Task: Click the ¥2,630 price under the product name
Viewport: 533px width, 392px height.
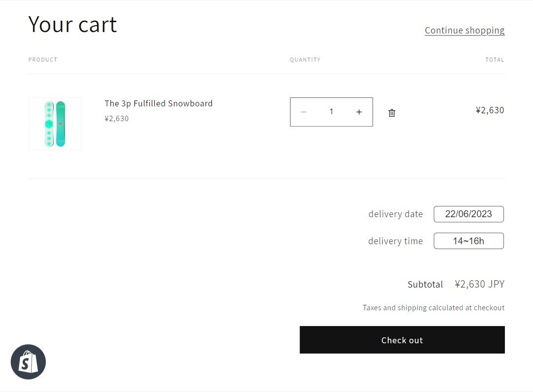Action: point(117,119)
